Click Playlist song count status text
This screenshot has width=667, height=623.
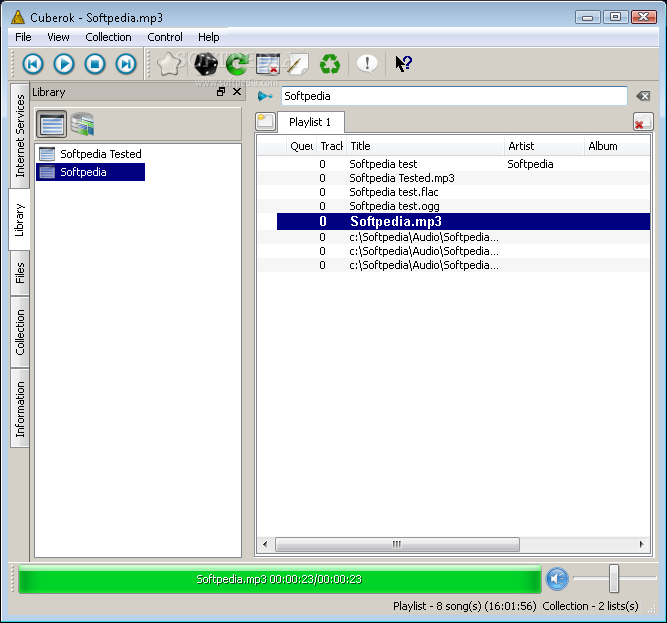coord(465,606)
